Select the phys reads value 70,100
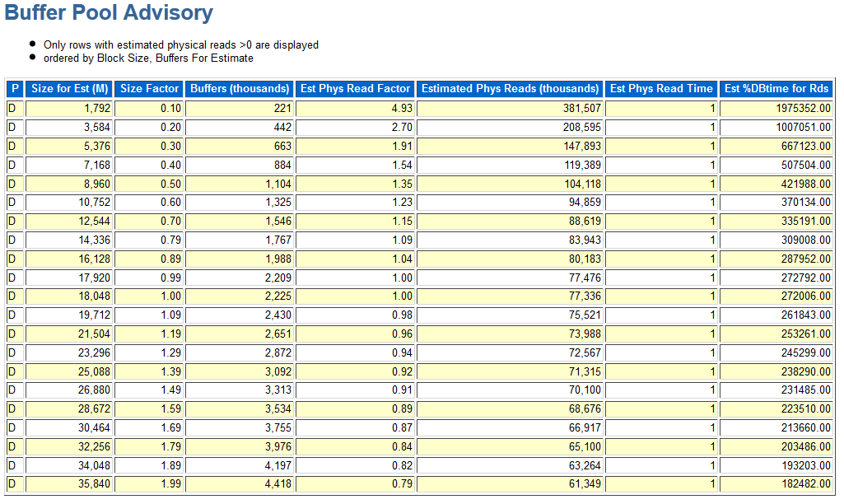 tap(510, 390)
